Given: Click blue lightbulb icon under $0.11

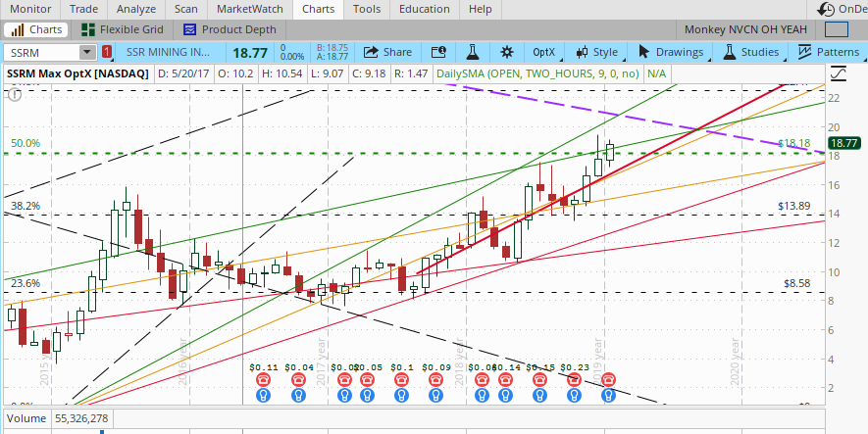Looking at the screenshot, I should click(x=264, y=395).
